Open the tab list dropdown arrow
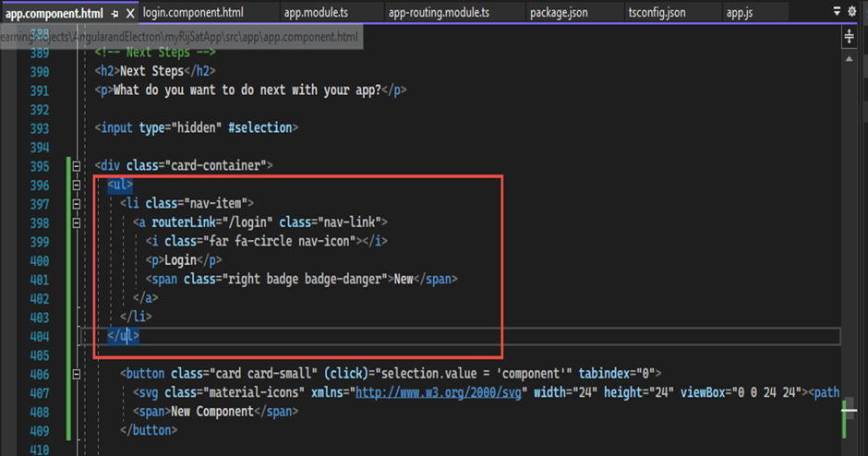This screenshot has width=868, height=456. 838,11
